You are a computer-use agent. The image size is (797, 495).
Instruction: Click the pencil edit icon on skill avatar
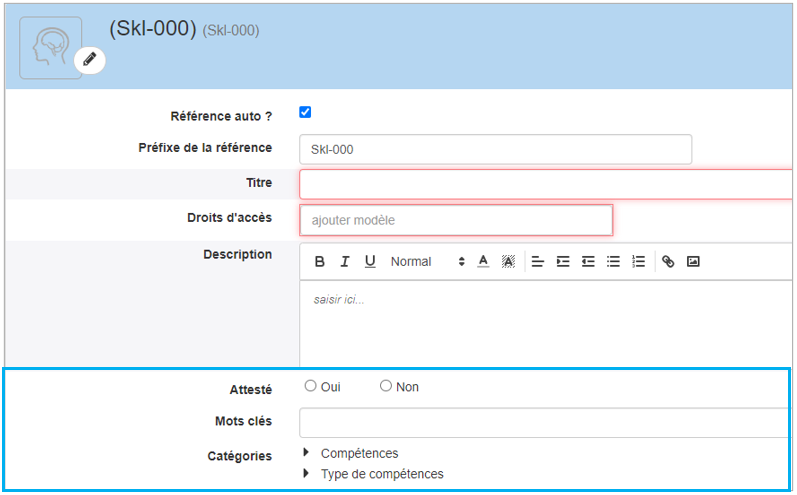coord(90,60)
